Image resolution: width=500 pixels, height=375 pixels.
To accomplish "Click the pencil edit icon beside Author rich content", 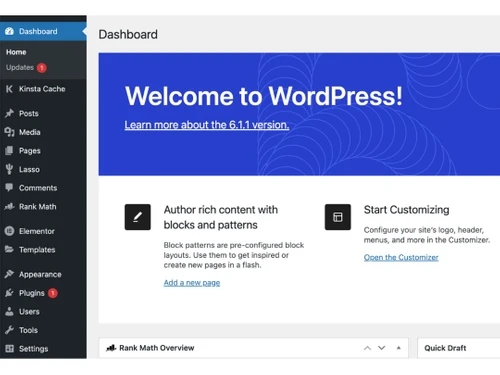I will (x=138, y=217).
